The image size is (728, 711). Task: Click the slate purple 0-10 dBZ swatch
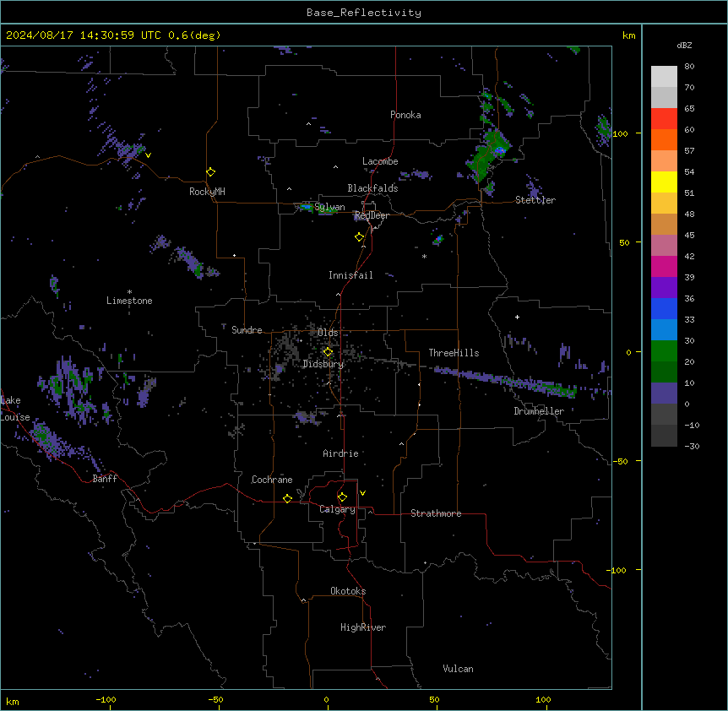point(664,393)
